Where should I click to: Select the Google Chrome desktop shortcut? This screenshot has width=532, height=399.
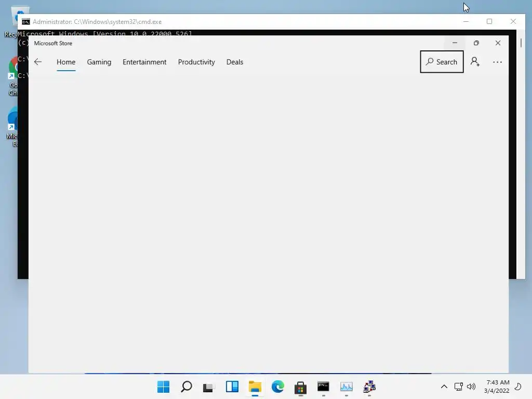pyautogui.click(x=12, y=76)
